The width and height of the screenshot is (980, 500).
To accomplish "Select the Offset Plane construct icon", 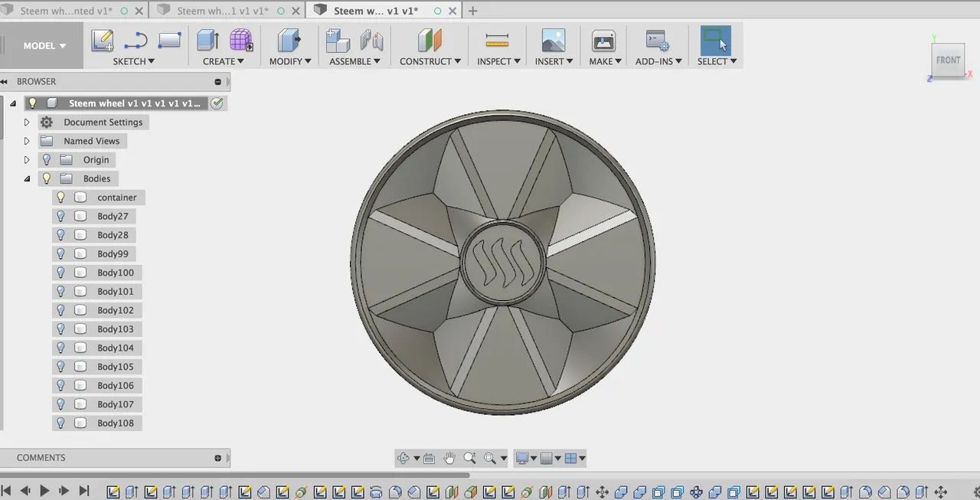I will point(430,41).
